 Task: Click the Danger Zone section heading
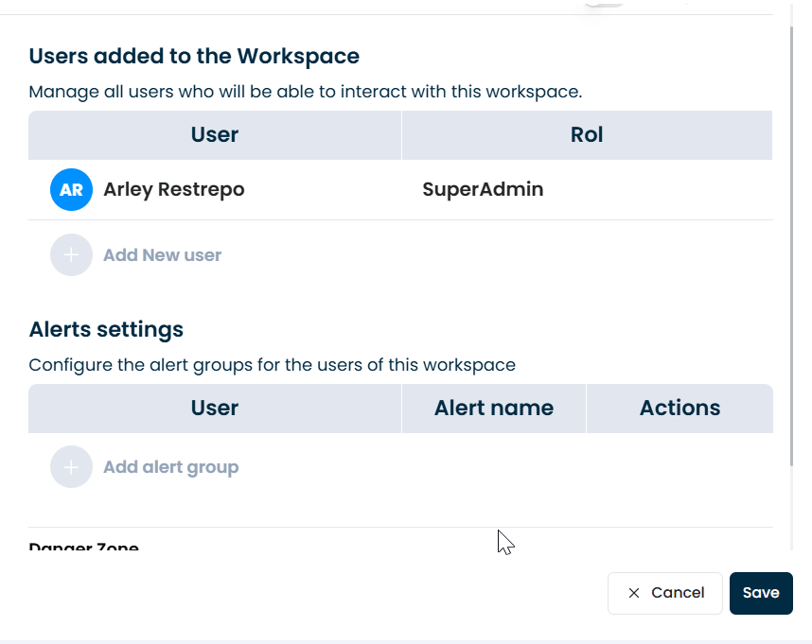[x=84, y=548]
